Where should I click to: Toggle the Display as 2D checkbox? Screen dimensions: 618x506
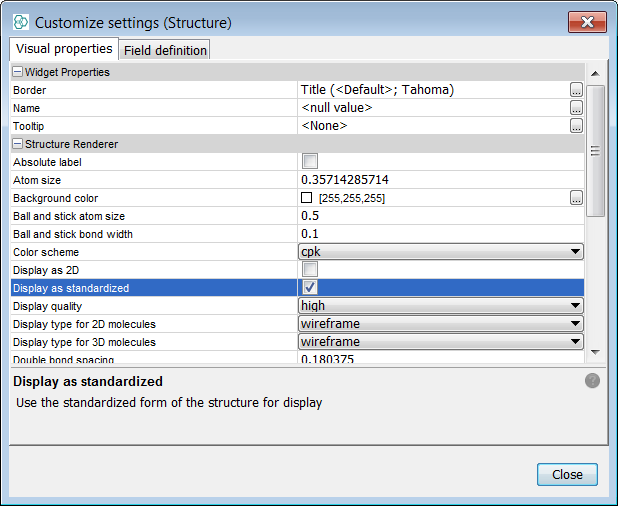pyautogui.click(x=310, y=270)
